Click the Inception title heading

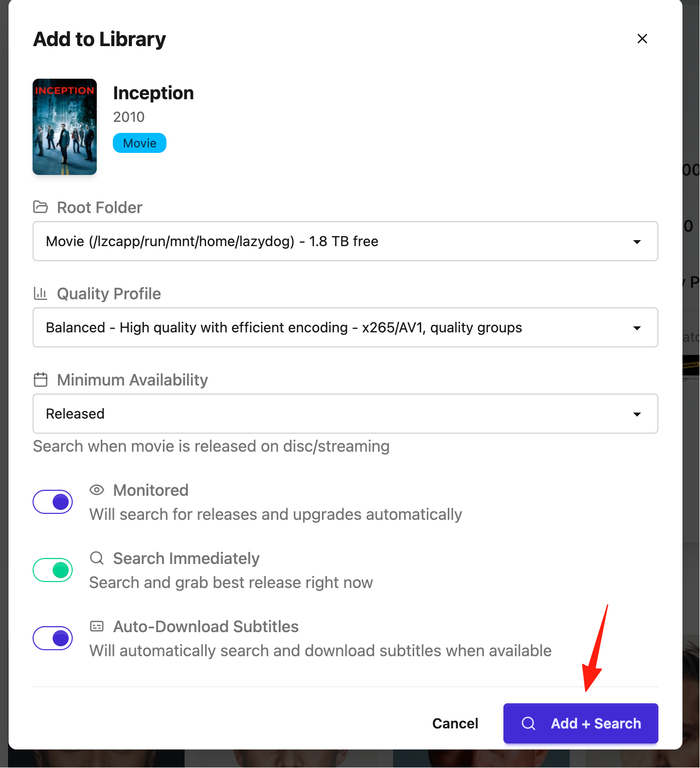click(153, 93)
